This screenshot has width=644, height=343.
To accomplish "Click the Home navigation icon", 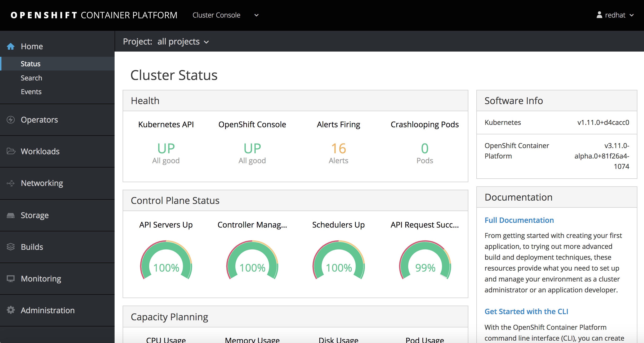I will pos(11,45).
